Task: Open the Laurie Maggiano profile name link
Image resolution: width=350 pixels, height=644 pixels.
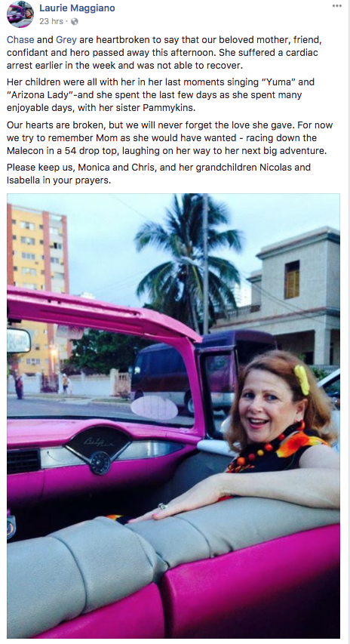Action: tap(77, 8)
